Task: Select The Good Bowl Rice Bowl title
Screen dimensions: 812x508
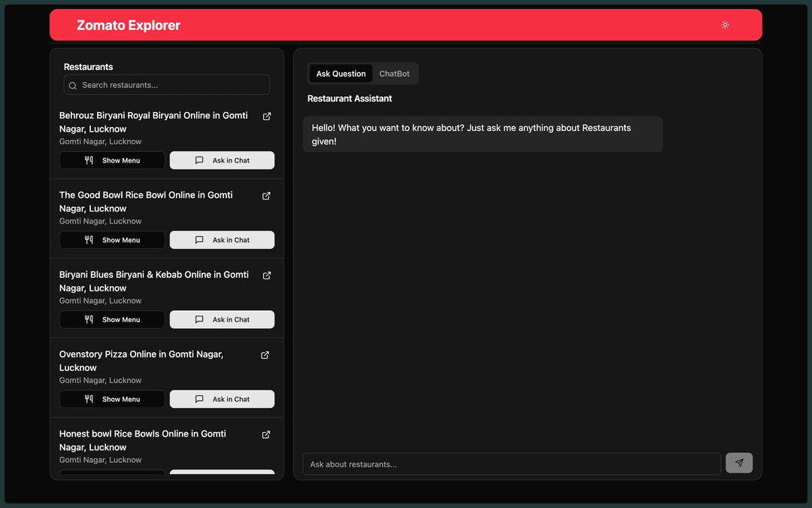Action: click(146, 202)
